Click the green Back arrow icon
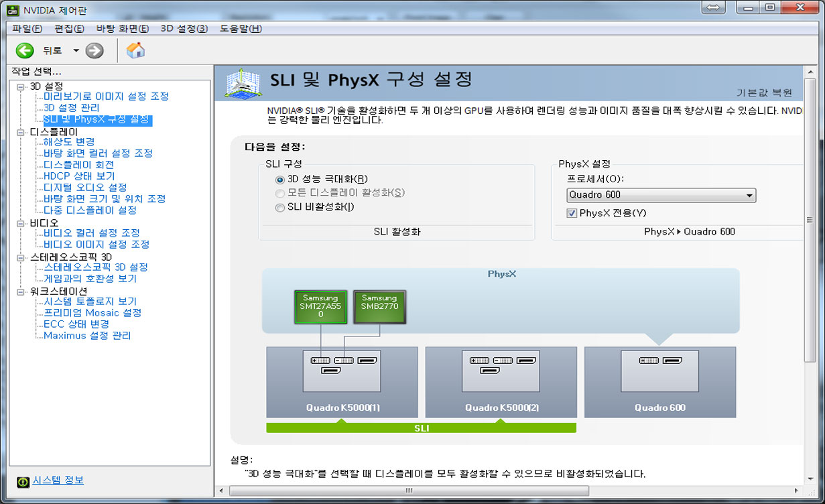The width and height of the screenshot is (825, 504). pos(25,50)
